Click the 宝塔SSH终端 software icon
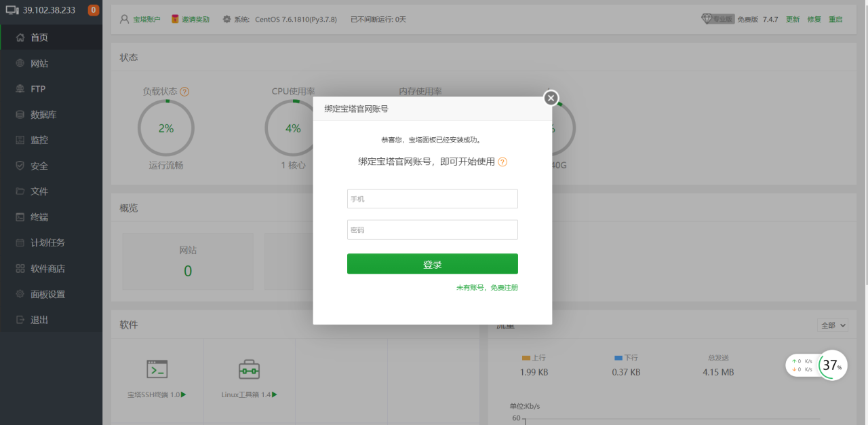Viewport: 868px width, 425px height. coord(157,369)
